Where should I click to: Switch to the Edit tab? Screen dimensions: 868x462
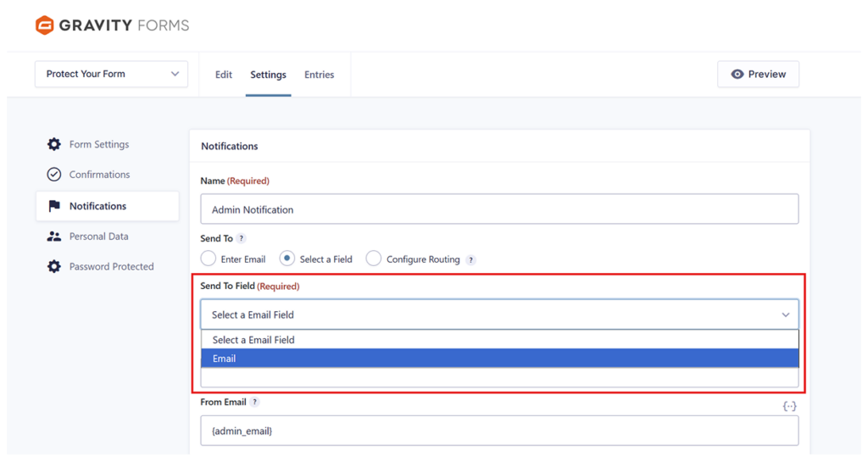[224, 75]
